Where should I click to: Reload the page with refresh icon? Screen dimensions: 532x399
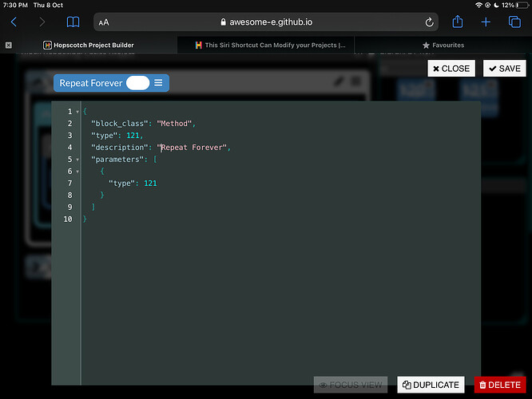(429, 22)
